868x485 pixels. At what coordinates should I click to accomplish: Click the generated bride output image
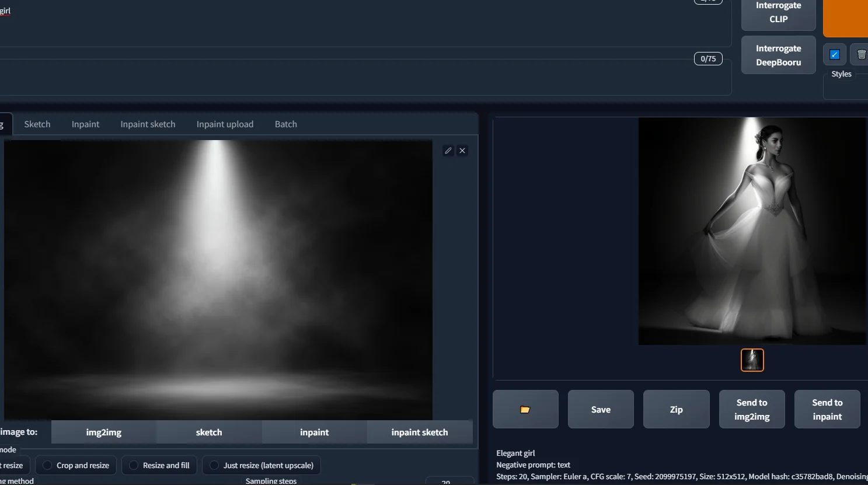752,231
